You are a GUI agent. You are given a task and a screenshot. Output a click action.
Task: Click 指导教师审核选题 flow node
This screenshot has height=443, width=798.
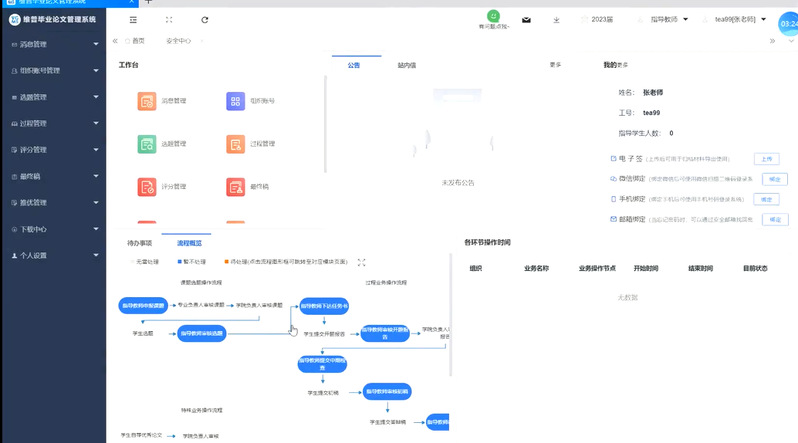coord(202,334)
